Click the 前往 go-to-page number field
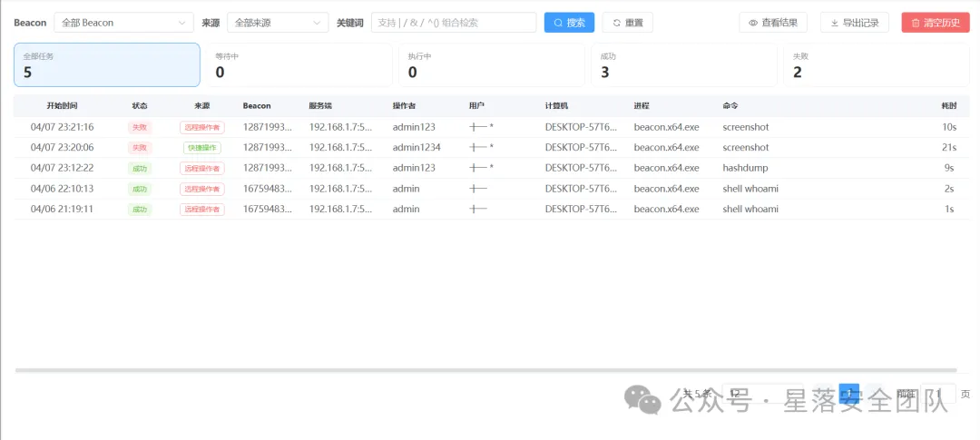Viewport: 980px width, 440px height. tap(938, 393)
